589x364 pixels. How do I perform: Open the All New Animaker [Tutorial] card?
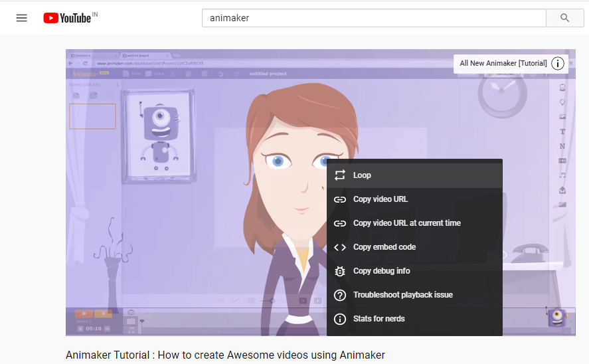(x=503, y=64)
